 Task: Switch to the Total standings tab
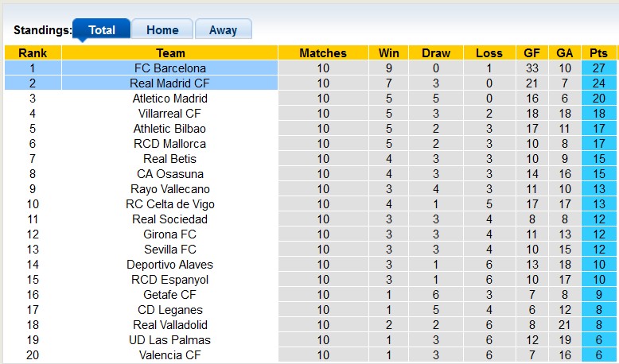(x=102, y=29)
